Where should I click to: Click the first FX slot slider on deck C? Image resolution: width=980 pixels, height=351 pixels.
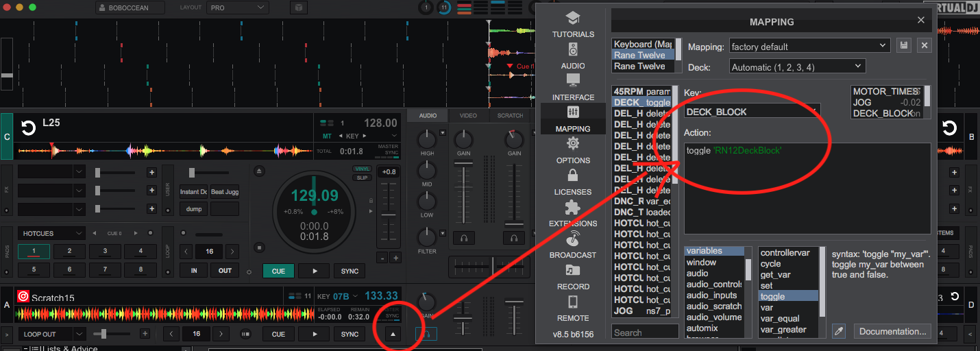[x=117, y=172]
